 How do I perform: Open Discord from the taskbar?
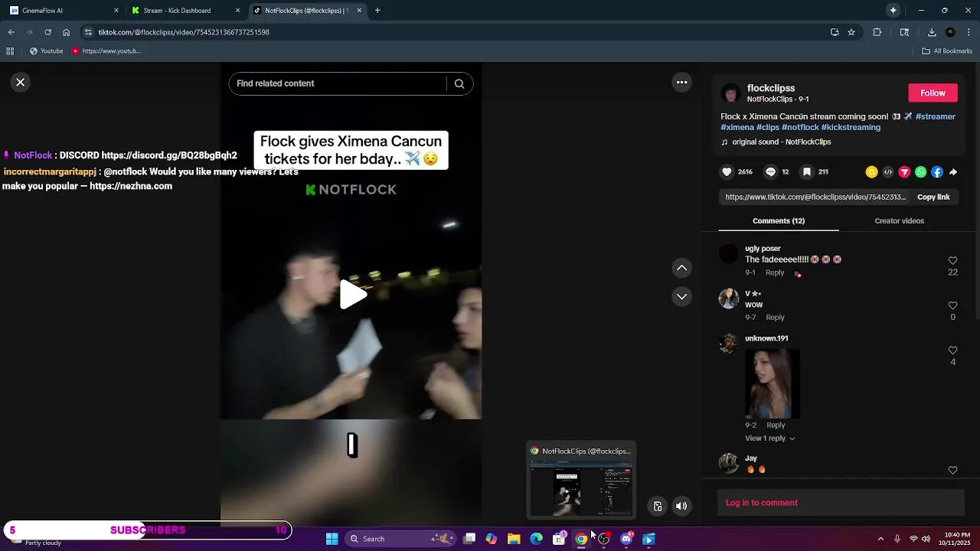626,539
